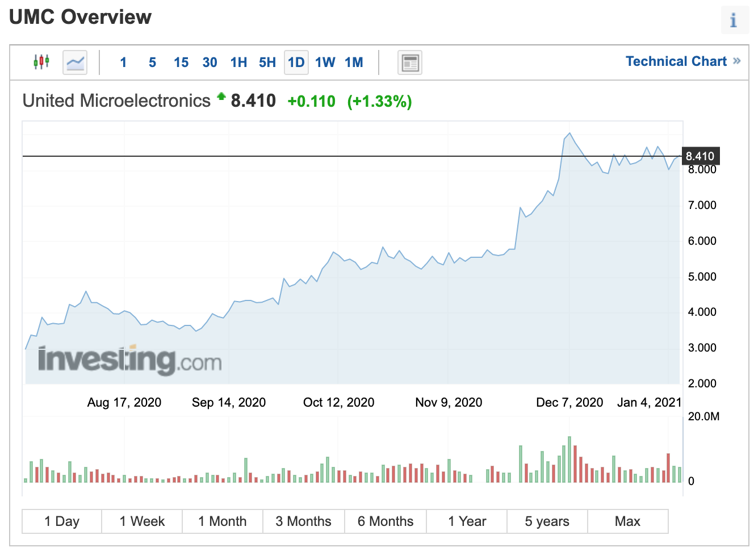Select the 30 minute interval

click(x=210, y=62)
